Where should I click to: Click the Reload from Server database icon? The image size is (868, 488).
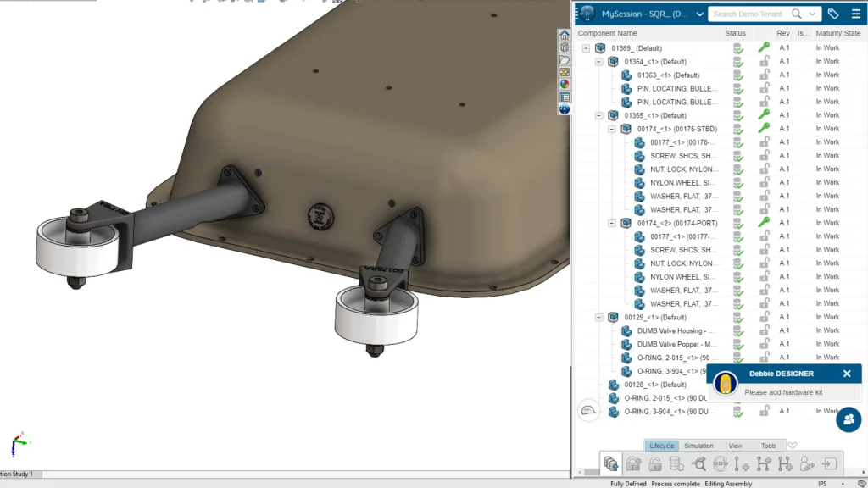pos(676,463)
